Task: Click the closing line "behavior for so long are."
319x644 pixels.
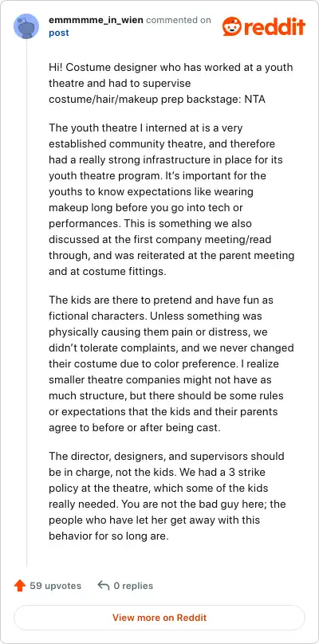Action: (x=109, y=536)
